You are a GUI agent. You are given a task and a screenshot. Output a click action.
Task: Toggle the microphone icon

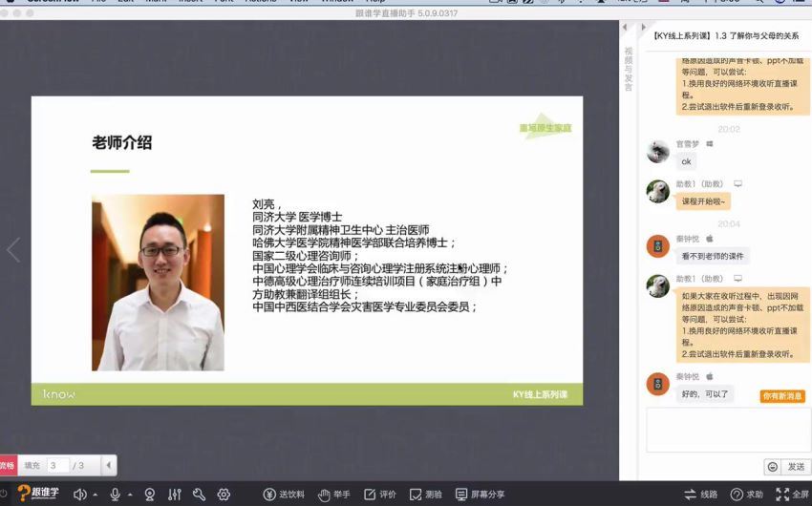point(115,495)
